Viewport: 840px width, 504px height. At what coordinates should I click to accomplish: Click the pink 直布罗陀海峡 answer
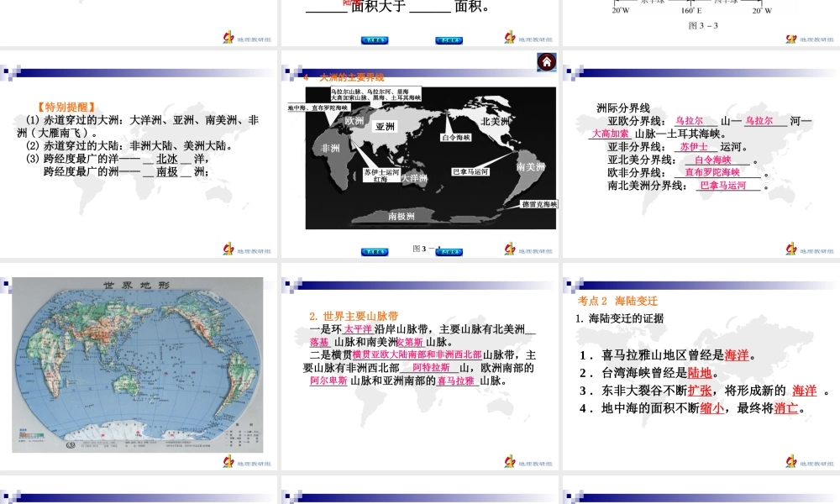tap(712, 172)
